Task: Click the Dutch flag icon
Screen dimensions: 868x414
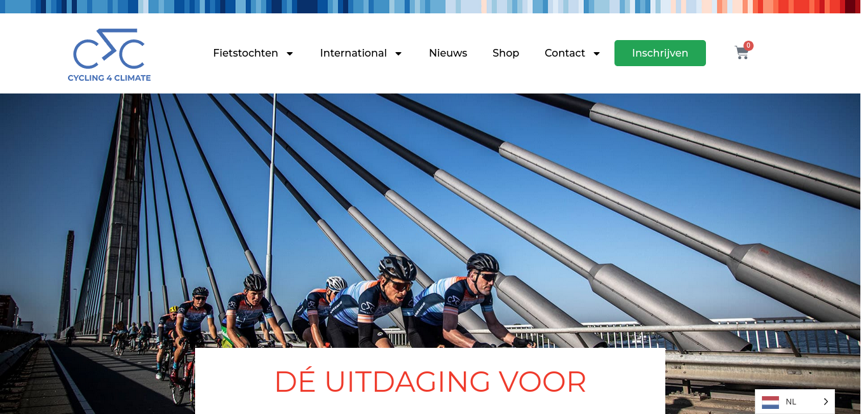Action: click(x=770, y=402)
